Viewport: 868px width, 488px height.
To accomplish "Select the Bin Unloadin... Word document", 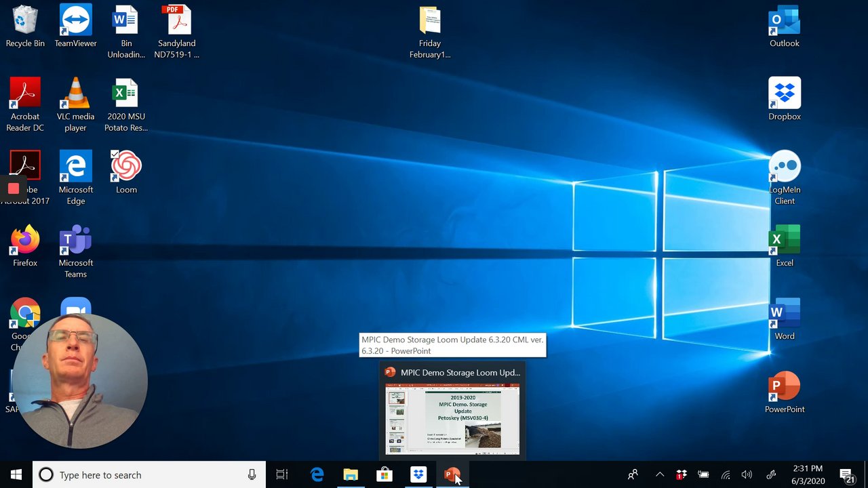I will pyautogui.click(x=126, y=32).
